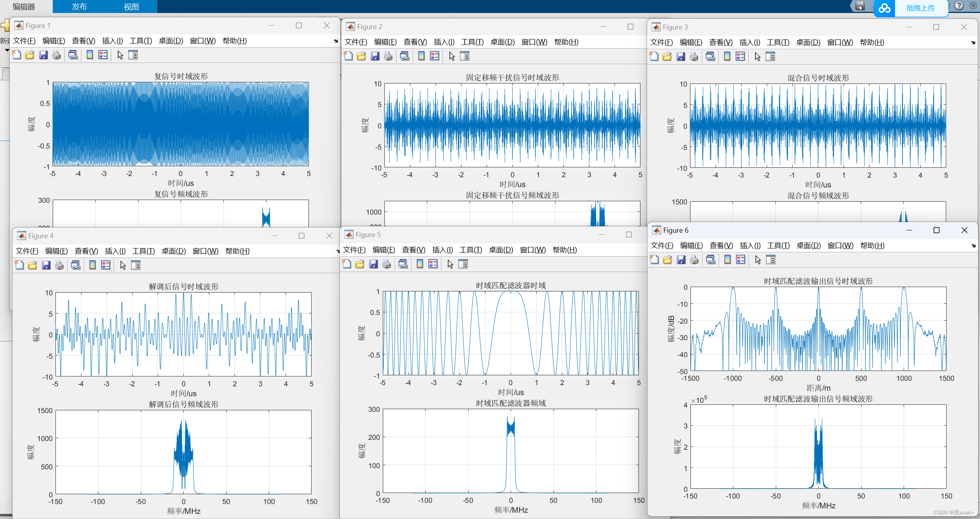
Task: Click help question mark icon at top right
Action: pos(959,6)
